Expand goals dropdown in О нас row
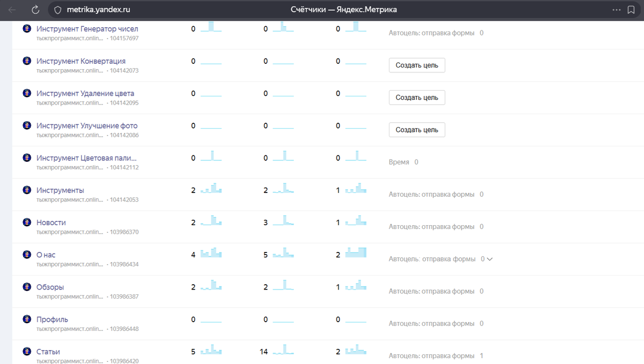 coord(489,259)
